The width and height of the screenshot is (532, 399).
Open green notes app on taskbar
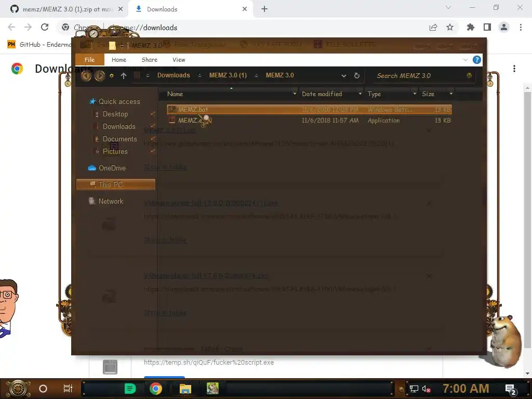[130, 389]
